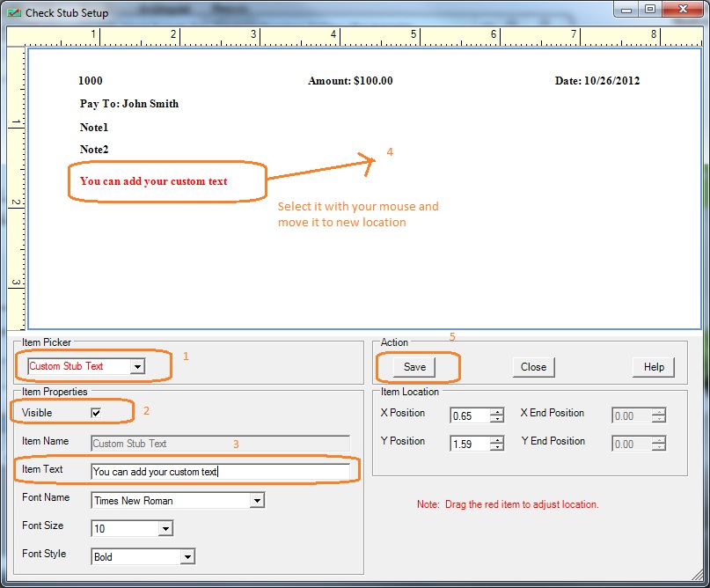Viewport: 710px width, 588px height.
Task: Select the red custom text on the stub
Action: click(x=153, y=181)
